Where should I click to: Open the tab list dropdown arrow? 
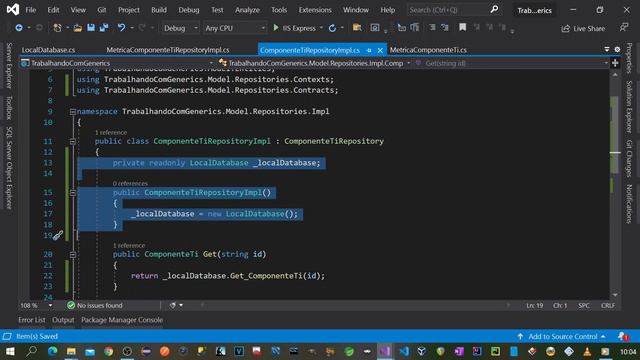pos(607,49)
